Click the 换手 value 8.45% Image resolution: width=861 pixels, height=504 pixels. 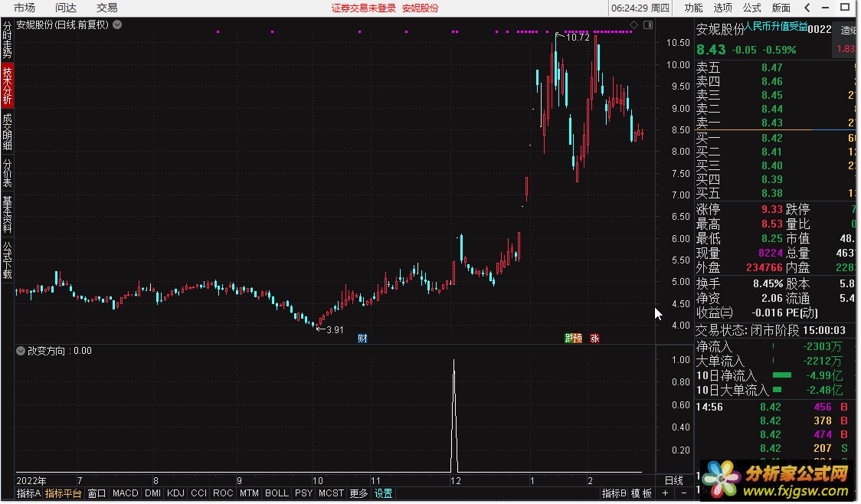(768, 284)
